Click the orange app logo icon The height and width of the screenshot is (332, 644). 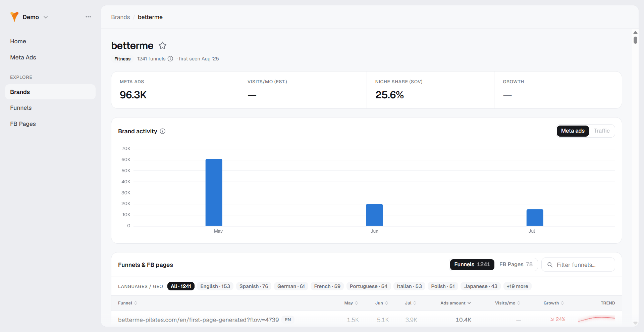[x=14, y=17]
